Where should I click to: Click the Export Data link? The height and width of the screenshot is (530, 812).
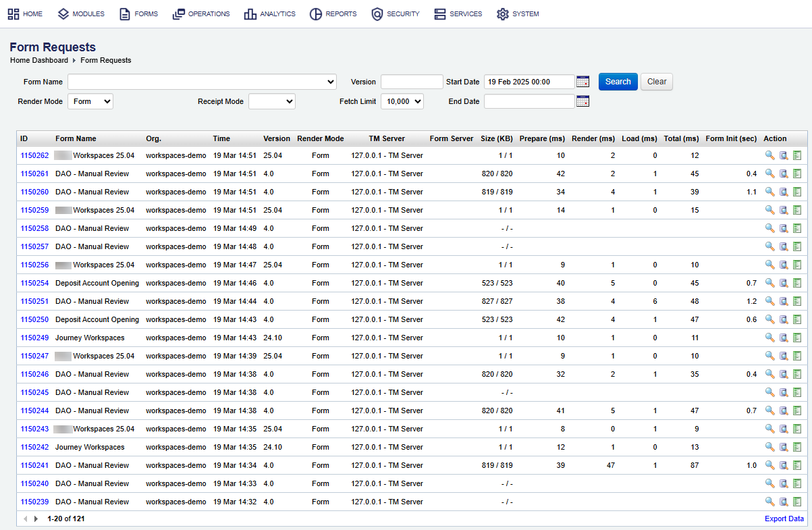784,519
